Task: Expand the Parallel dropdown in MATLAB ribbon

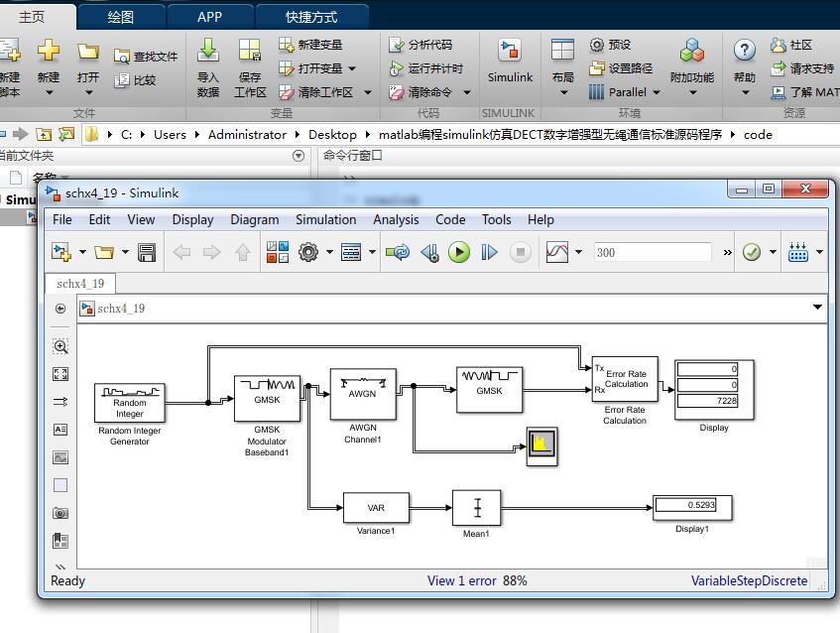Action: [657, 92]
